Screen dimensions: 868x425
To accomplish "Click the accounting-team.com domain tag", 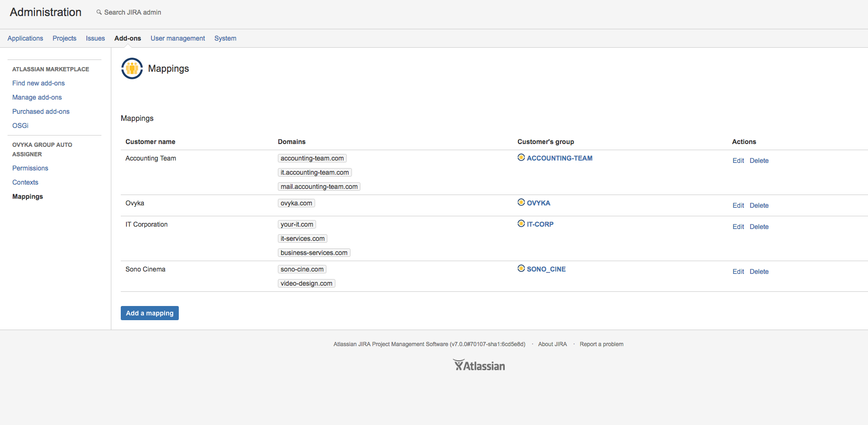I will point(312,158).
